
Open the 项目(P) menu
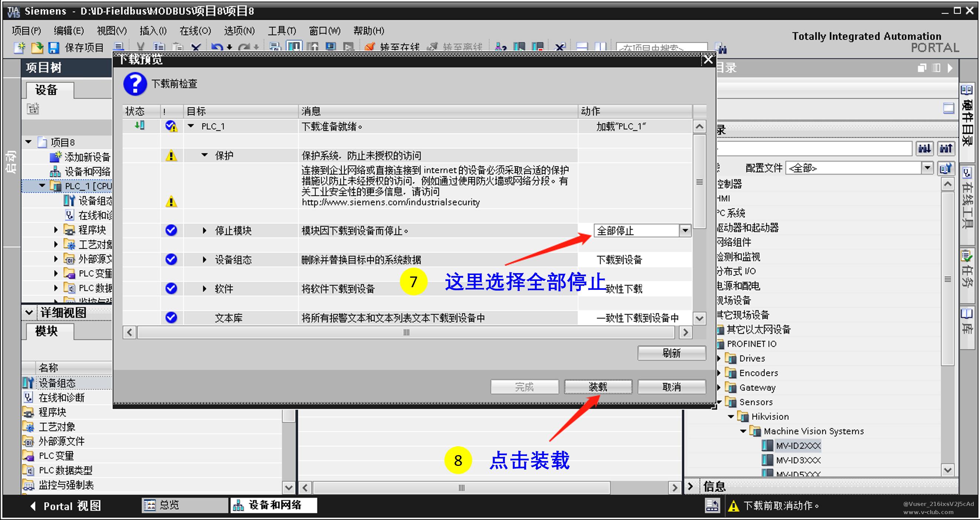click(x=26, y=30)
